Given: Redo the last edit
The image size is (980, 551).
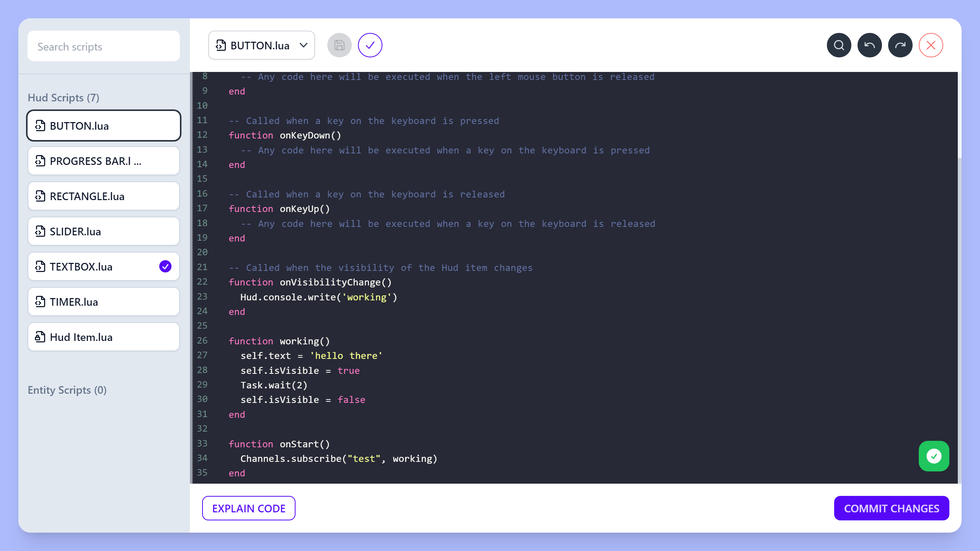Looking at the screenshot, I should coord(900,45).
